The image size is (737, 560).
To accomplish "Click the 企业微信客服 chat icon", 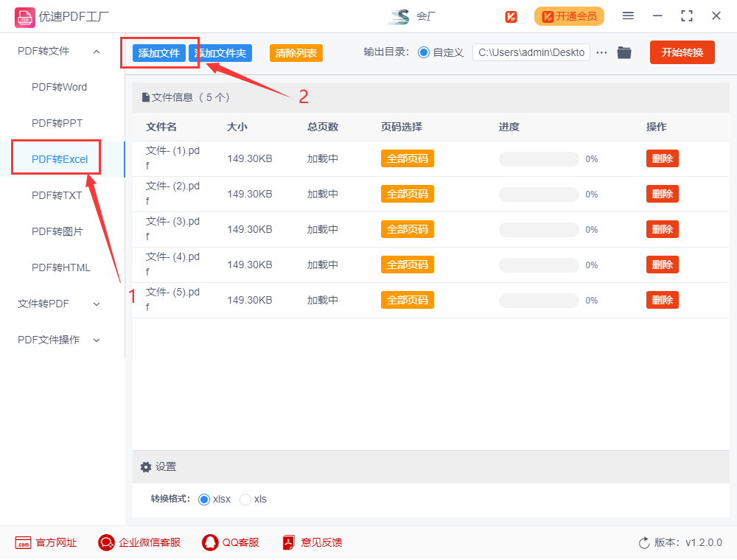I will 106,542.
